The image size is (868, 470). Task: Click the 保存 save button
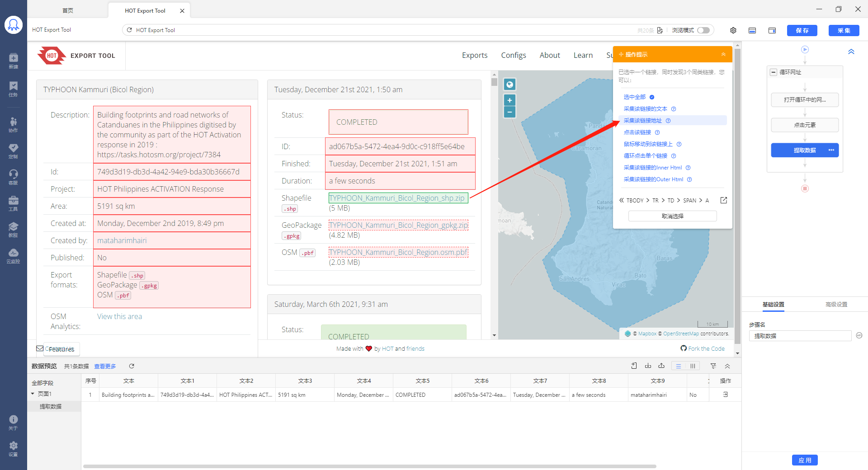tap(802, 30)
